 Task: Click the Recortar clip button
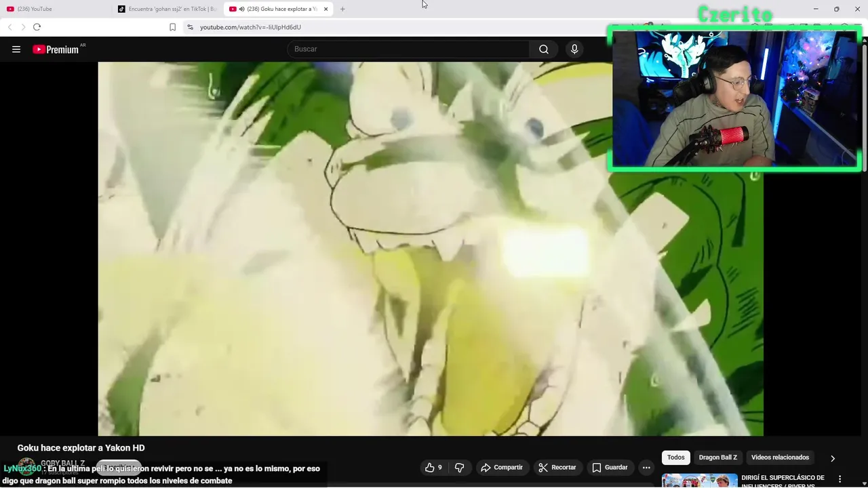[x=557, y=468]
